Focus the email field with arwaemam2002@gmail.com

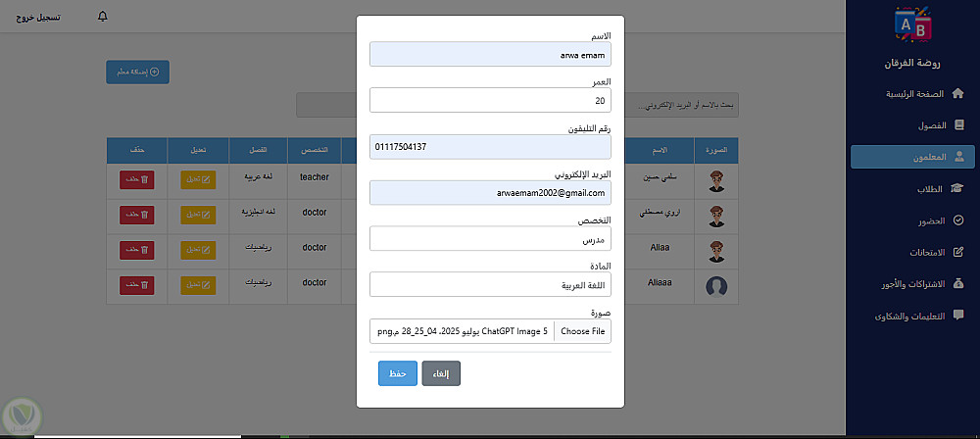pyautogui.click(x=490, y=193)
